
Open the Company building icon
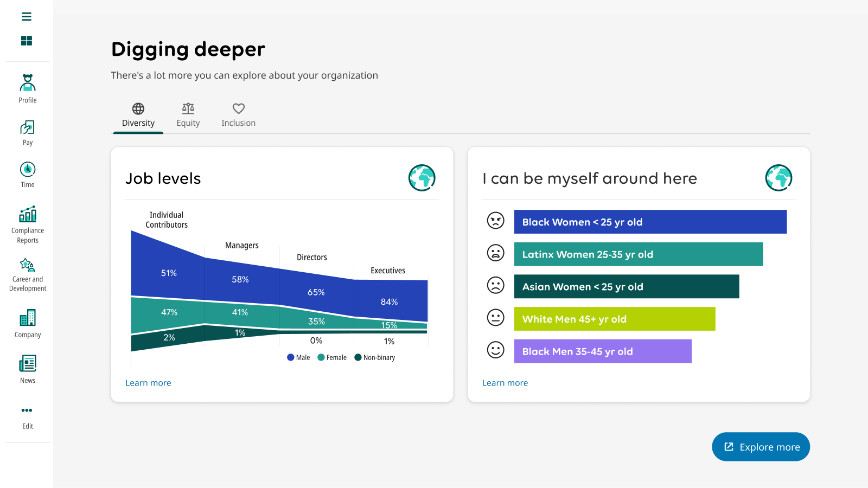(x=28, y=318)
